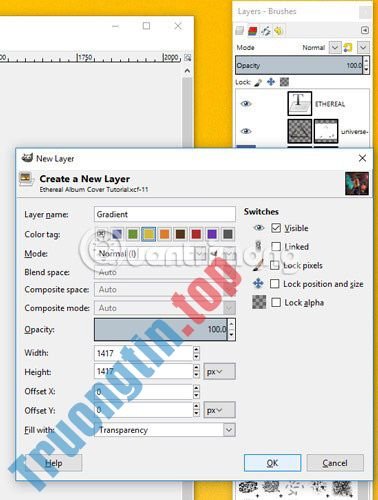Image resolution: width=378 pixels, height=500 pixels.
Task: Click the ETHEREAL layer name
Action: 330,104
